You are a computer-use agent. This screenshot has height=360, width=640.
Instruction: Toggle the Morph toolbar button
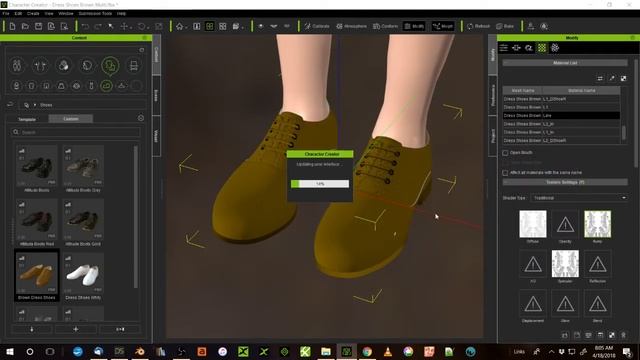[x=443, y=26]
